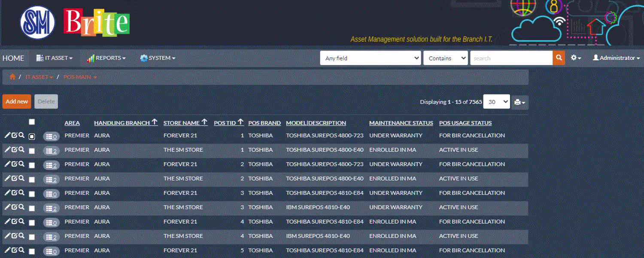Click the Brite logo

[x=97, y=22]
